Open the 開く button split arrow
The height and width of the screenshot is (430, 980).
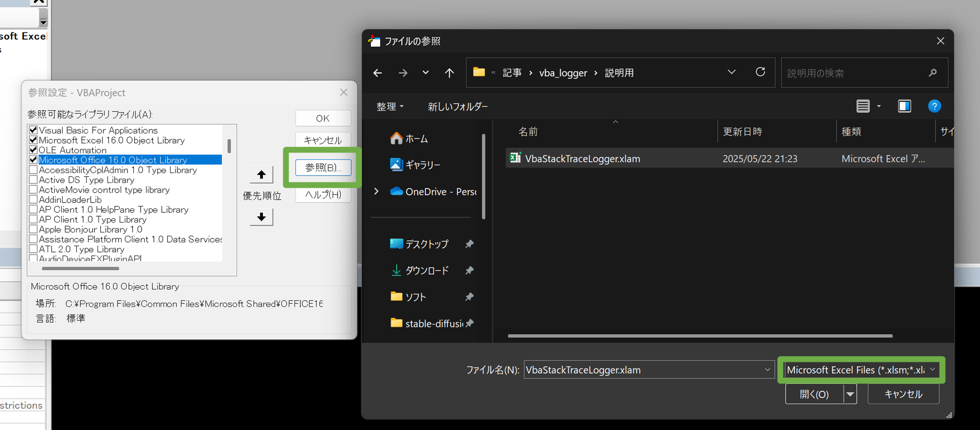tap(850, 394)
